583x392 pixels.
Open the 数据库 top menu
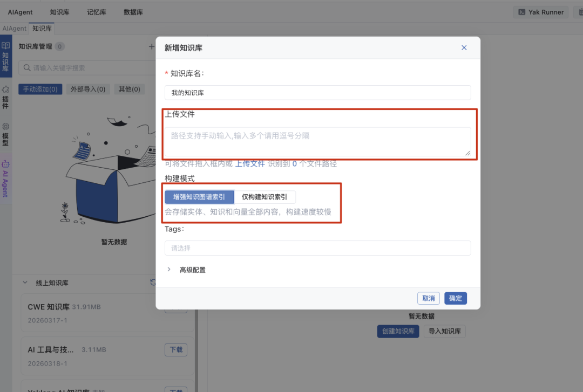click(x=133, y=12)
